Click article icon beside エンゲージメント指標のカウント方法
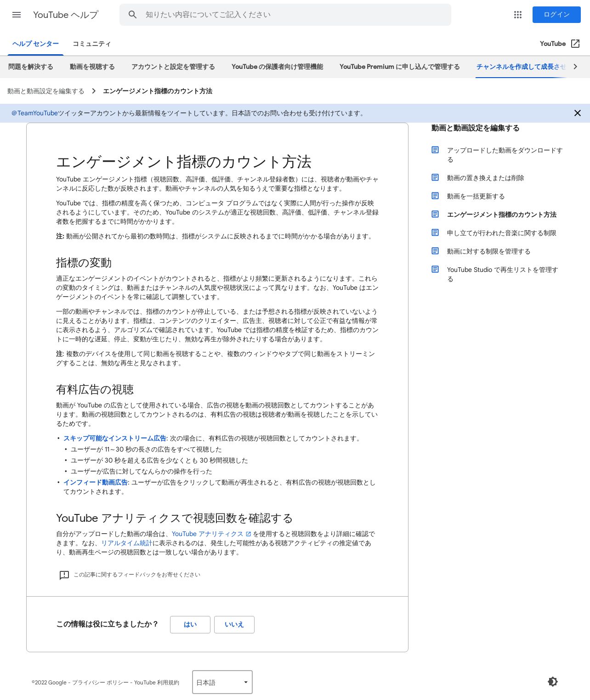Screen dimensions: 590x700 coord(435,214)
